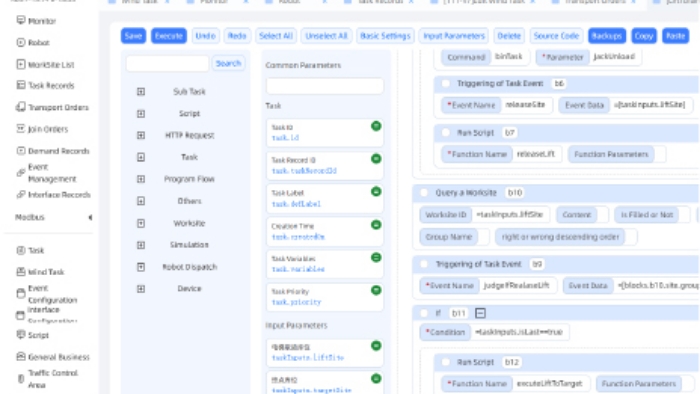Click the Script sidebar icon

(x=21, y=335)
